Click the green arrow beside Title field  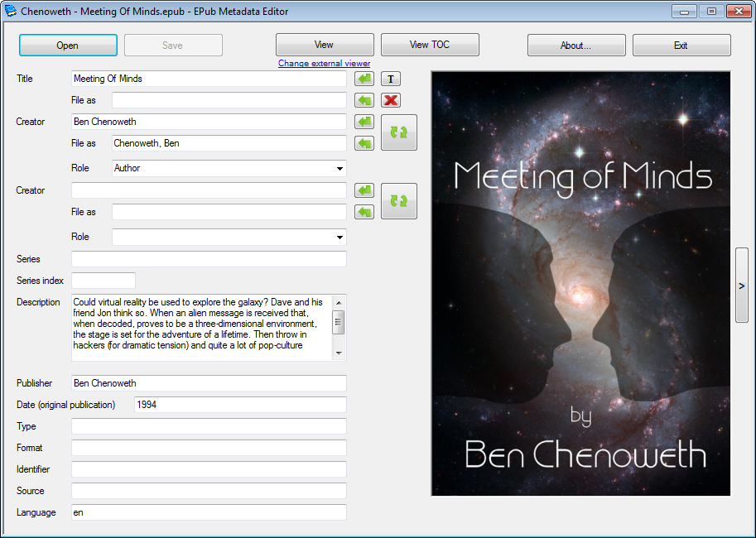(x=364, y=79)
